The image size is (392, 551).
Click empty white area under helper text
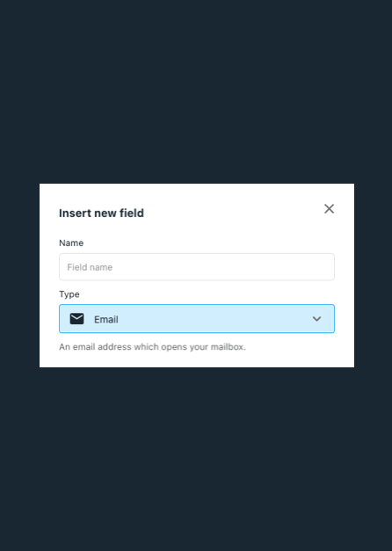point(197,360)
